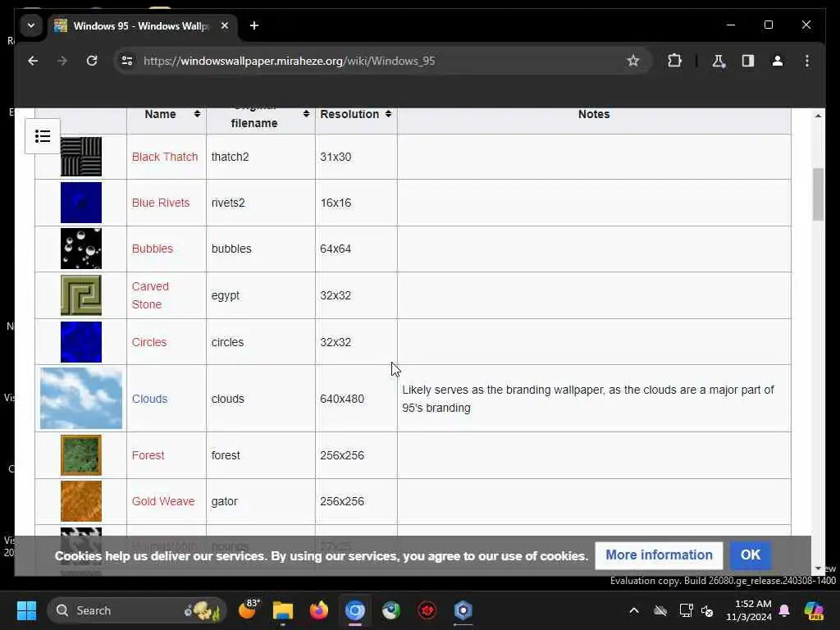Accept cookies with the OK button
This screenshot has width=840, height=630.
pyautogui.click(x=751, y=555)
